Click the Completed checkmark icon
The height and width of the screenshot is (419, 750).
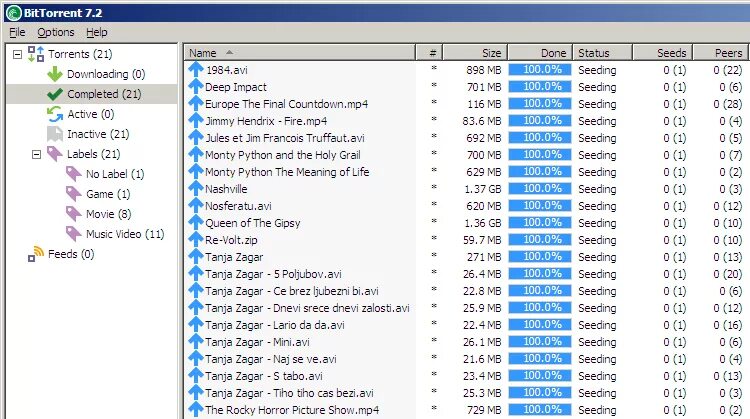(x=55, y=94)
